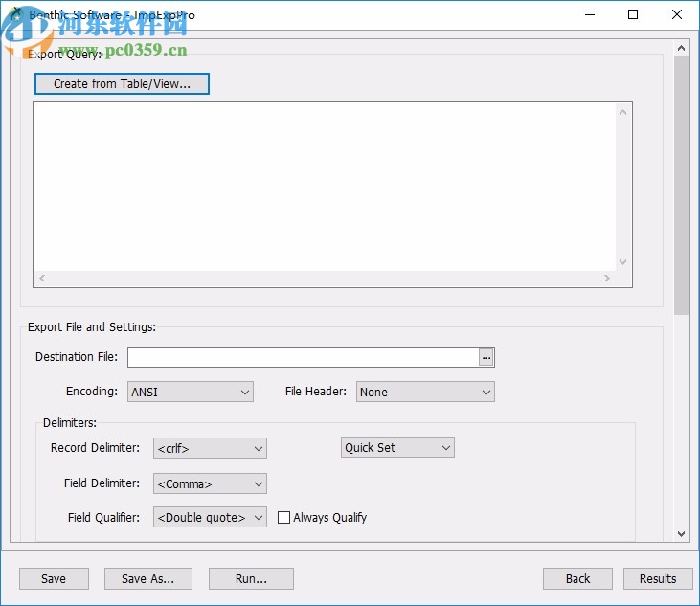Click the Export File and Settings label

[92, 327]
